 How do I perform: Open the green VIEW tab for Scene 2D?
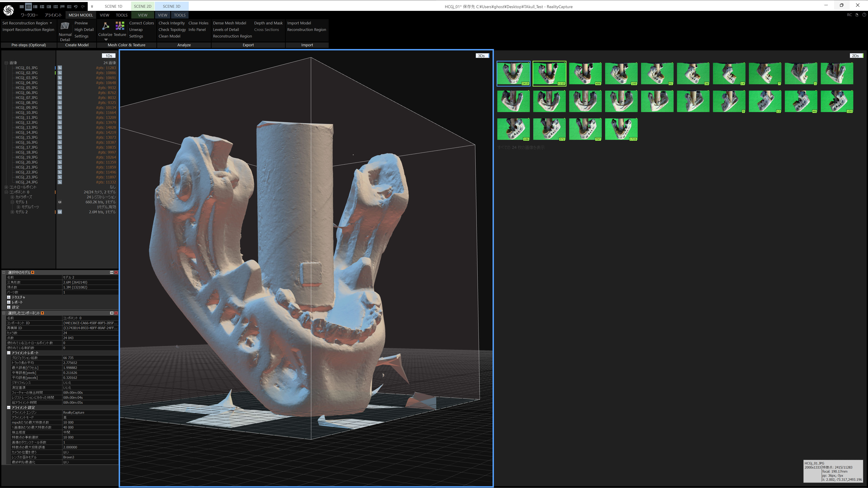tap(143, 15)
